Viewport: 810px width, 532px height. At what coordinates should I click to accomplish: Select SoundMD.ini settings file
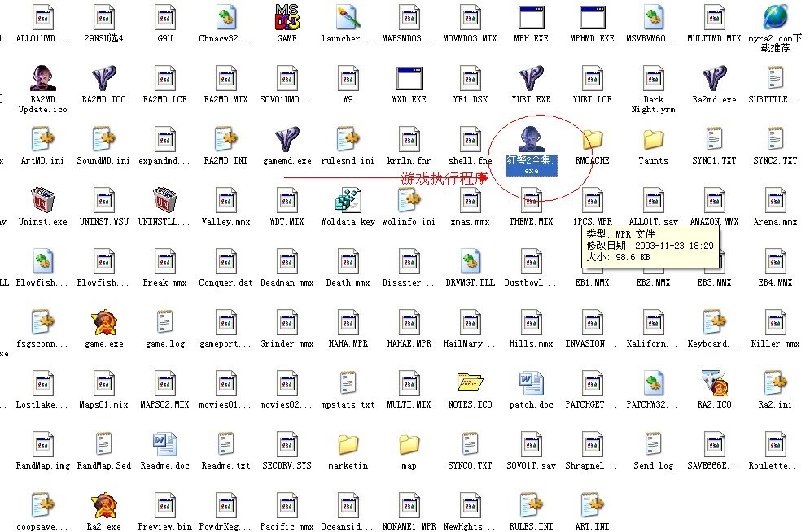(x=104, y=139)
